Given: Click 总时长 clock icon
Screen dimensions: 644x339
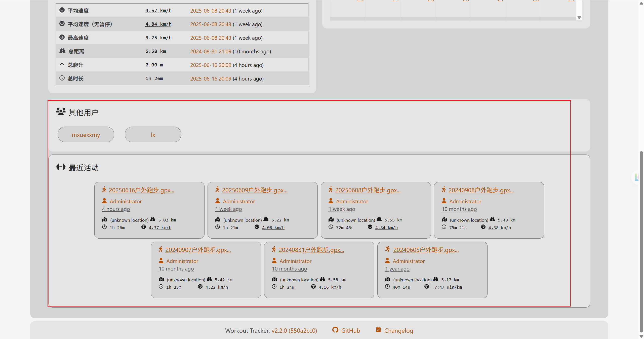Looking at the screenshot, I should 62,78.
